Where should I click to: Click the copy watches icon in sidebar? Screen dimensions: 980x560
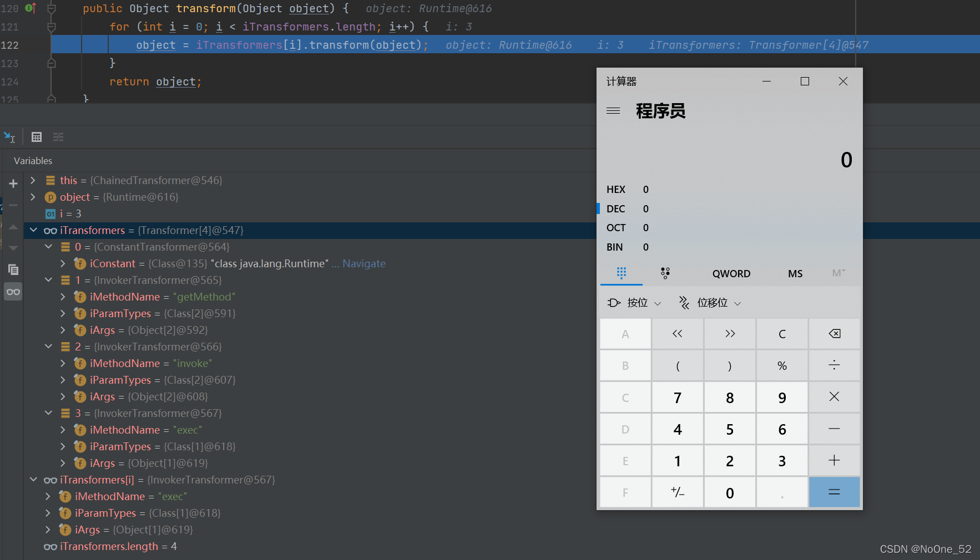pos(13,269)
